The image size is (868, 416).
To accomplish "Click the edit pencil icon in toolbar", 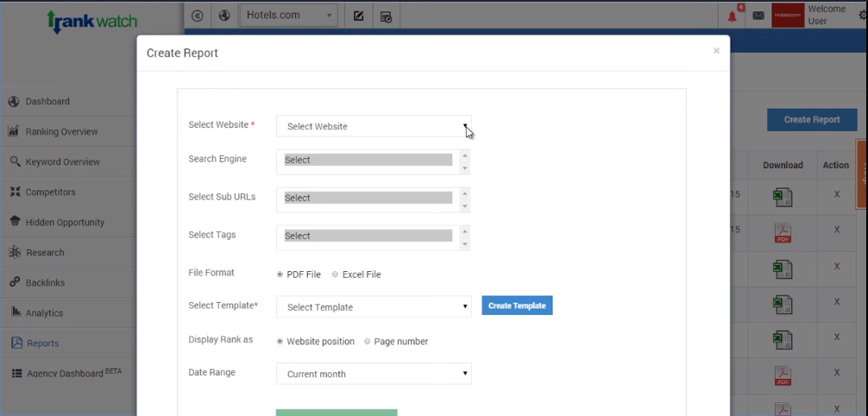I will click(359, 16).
